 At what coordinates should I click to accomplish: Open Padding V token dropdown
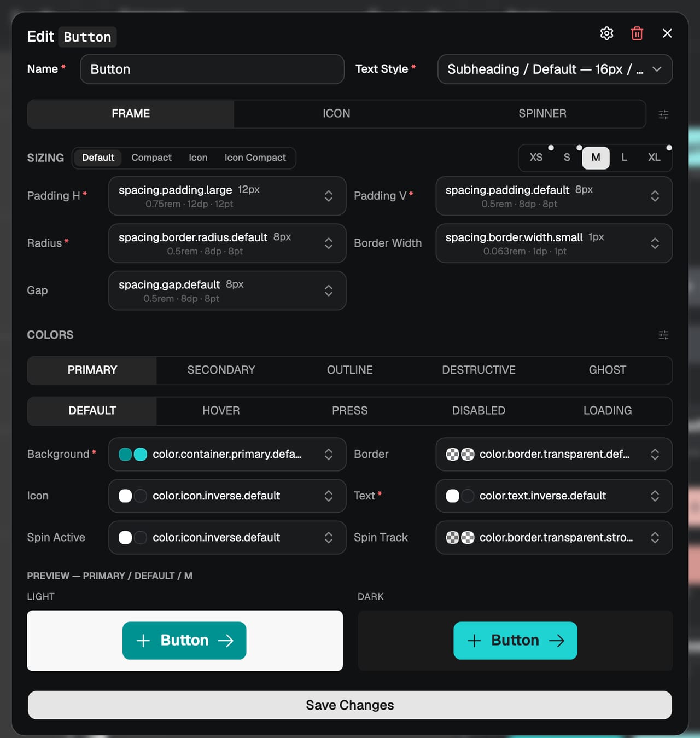pyautogui.click(x=554, y=196)
